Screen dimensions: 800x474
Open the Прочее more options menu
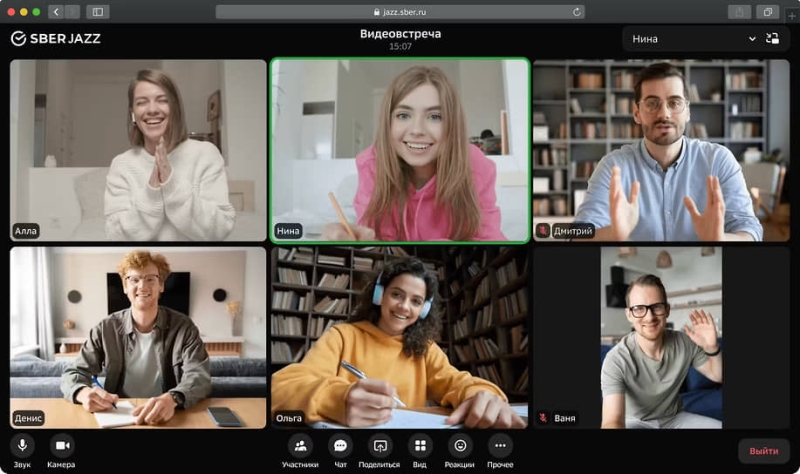500,445
